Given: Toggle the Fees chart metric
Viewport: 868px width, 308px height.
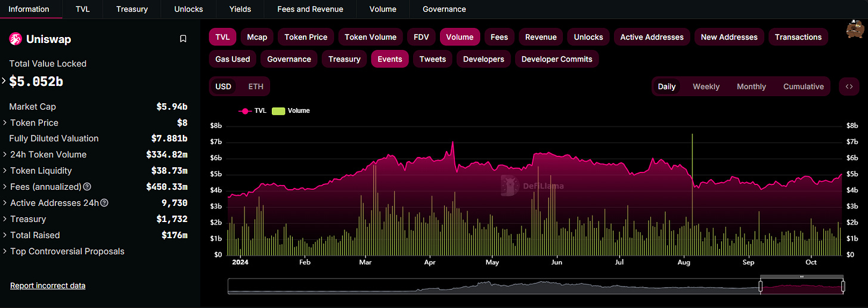Looking at the screenshot, I should (x=499, y=37).
